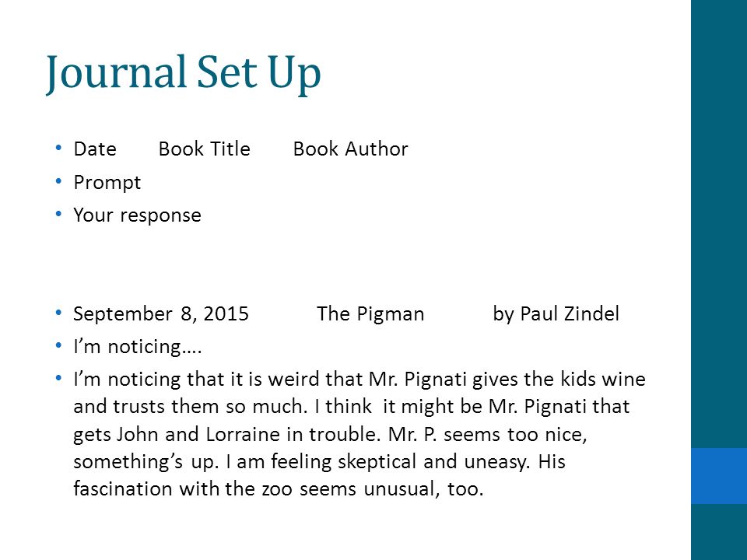Click the bullet before Date

(x=58, y=148)
